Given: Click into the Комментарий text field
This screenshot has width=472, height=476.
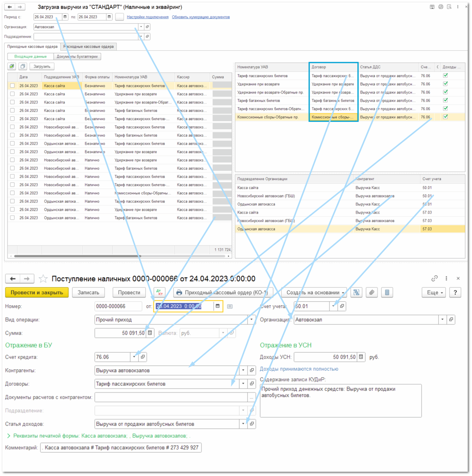Looking at the screenshot, I should (x=121, y=448).
